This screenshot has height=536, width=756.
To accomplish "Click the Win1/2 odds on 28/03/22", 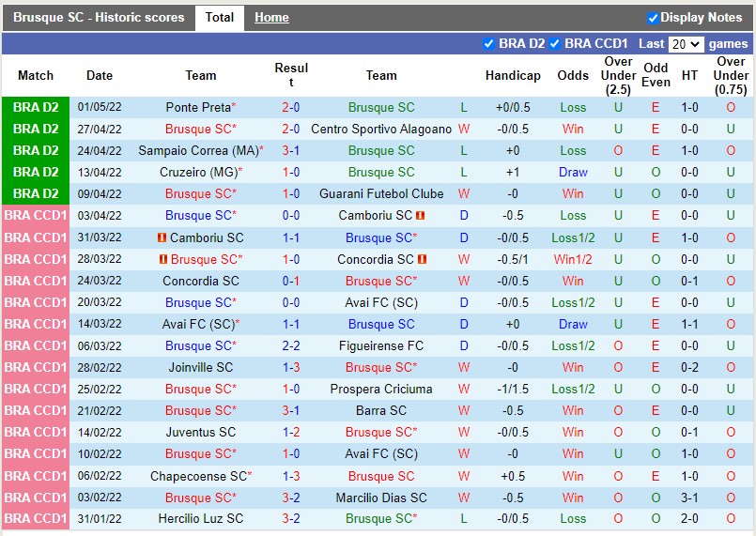I will (x=573, y=259).
